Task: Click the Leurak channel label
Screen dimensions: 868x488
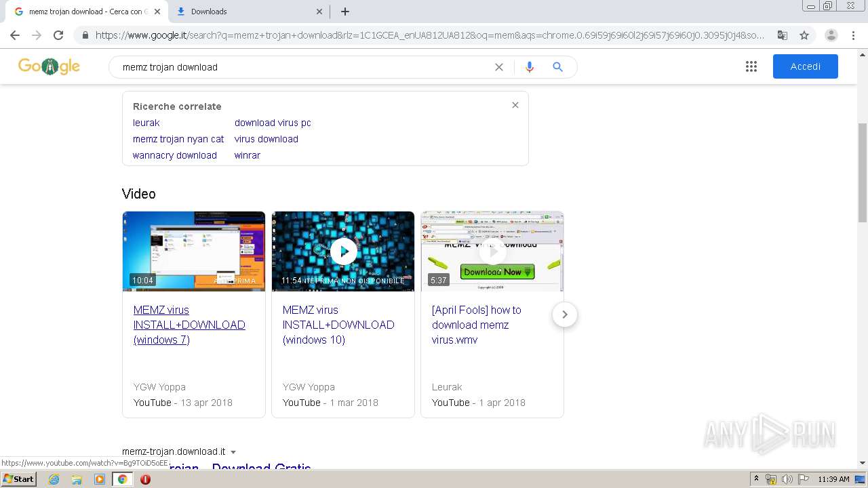Action: pyautogui.click(x=447, y=387)
